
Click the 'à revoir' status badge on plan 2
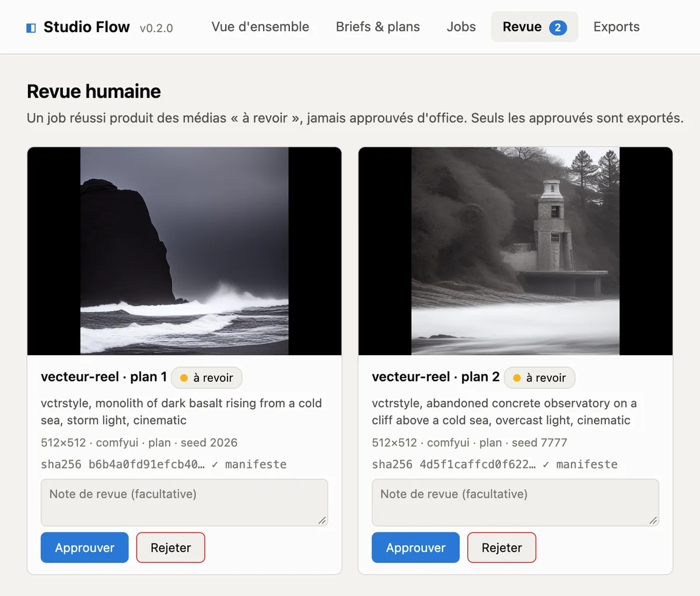click(x=540, y=378)
